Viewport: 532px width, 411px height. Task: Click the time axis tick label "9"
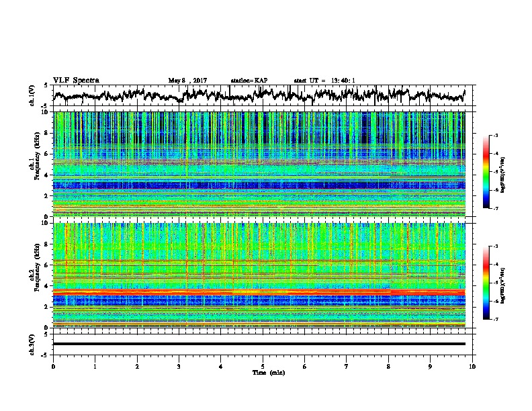pos(430,367)
